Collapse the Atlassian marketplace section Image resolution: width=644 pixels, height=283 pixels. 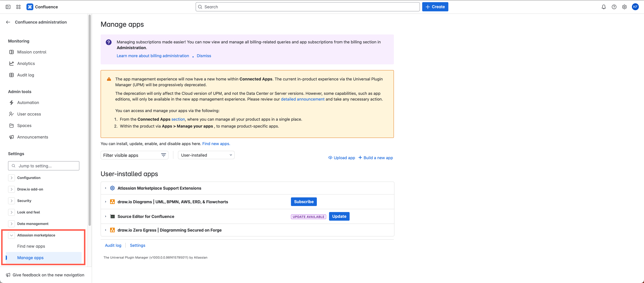pos(11,235)
